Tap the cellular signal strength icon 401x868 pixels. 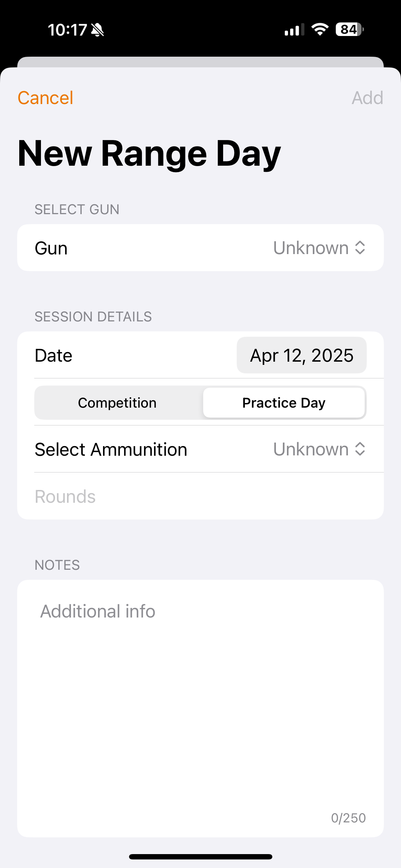[x=294, y=30]
